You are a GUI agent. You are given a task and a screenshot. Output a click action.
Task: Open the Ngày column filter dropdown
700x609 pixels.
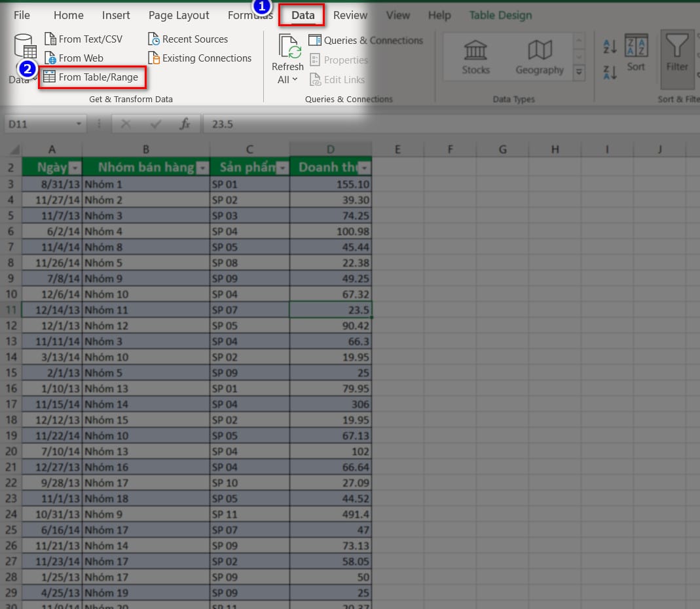[x=75, y=168]
